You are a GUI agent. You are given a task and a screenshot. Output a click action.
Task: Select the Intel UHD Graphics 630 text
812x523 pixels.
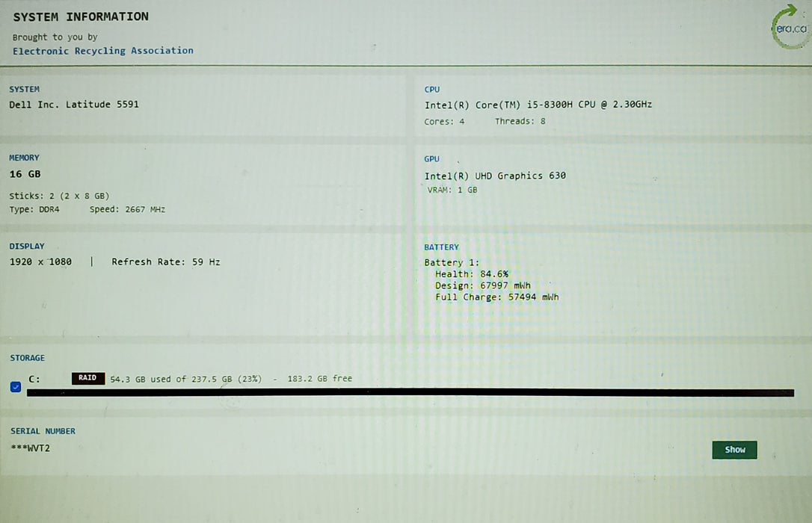tap(495, 176)
